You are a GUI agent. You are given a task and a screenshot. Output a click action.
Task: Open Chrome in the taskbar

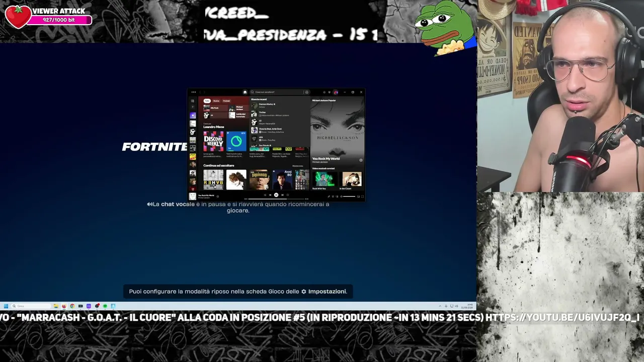pos(72,306)
